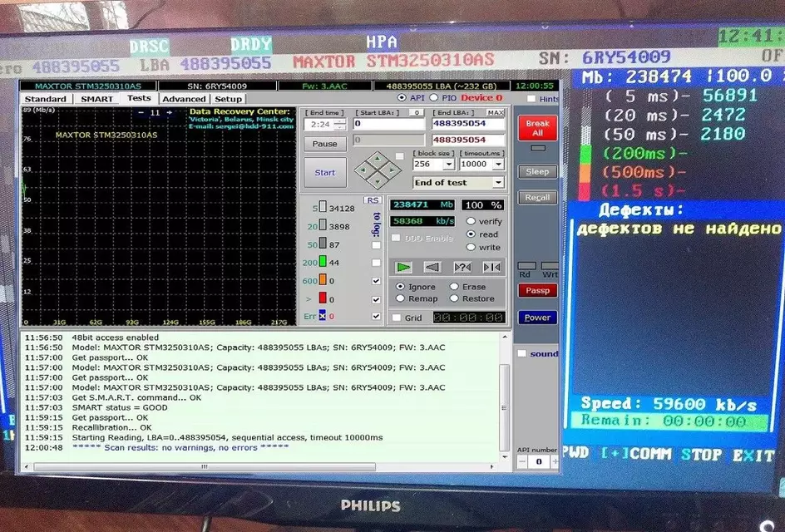Click the grey 50 ms block indicator
Viewport: 785px width, 532px height.
[x=323, y=244]
